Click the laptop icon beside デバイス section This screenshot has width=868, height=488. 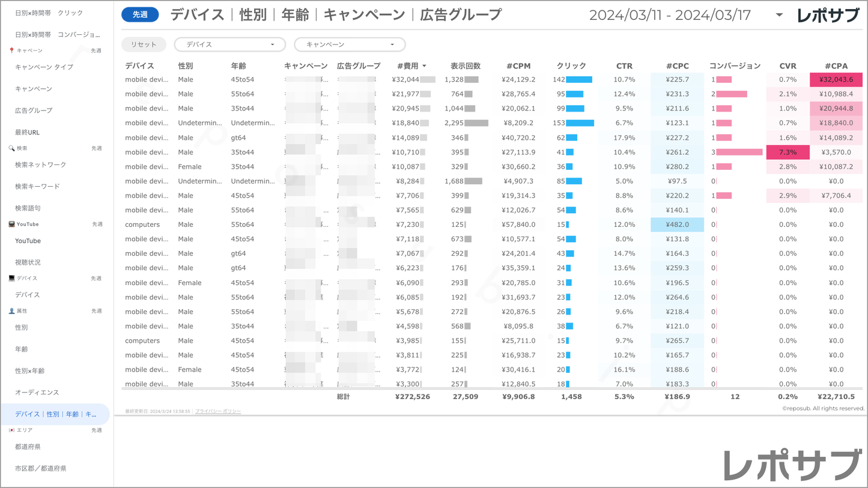[11, 279]
